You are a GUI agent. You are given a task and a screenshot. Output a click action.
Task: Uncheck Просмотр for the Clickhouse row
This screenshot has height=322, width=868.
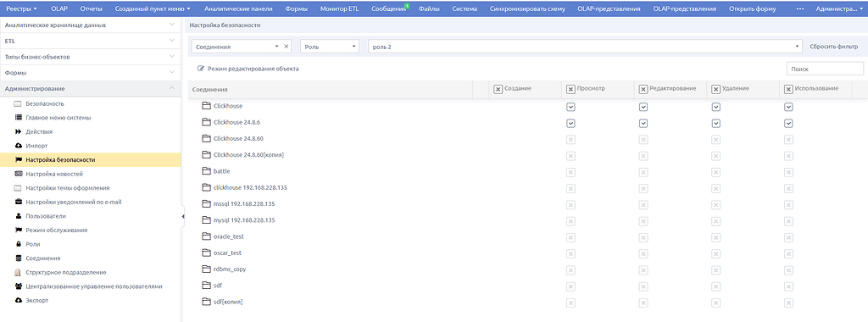coord(570,107)
